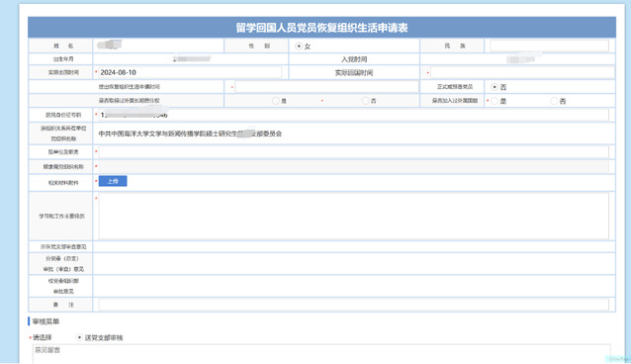Click the 居民身份证号码 input field

click(353, 115)
